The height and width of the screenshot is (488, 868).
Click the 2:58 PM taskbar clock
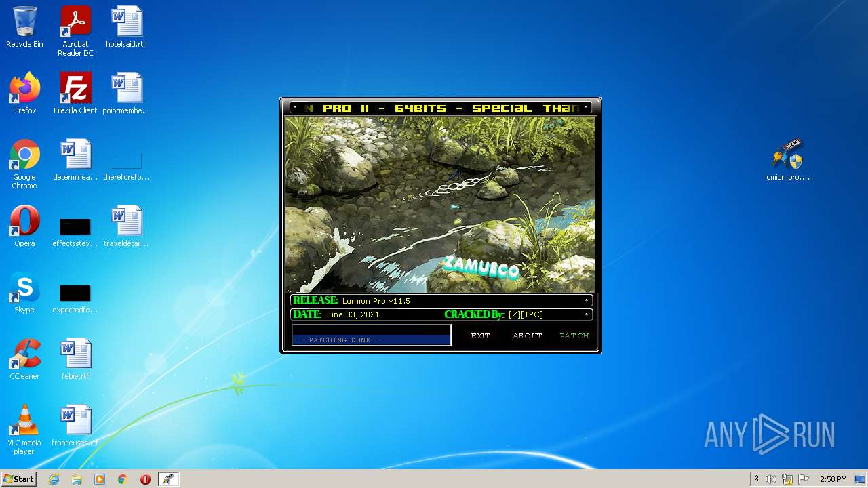(x=833, y=479)
